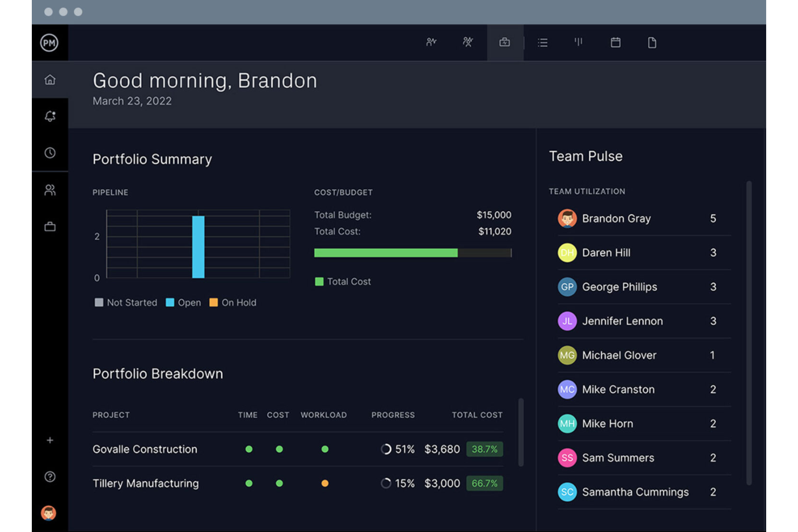The height and width of the screenshot is (532, 798).
Task: Click your profile avatar at the sidebar bottom
Action: (x=50, y=513)
